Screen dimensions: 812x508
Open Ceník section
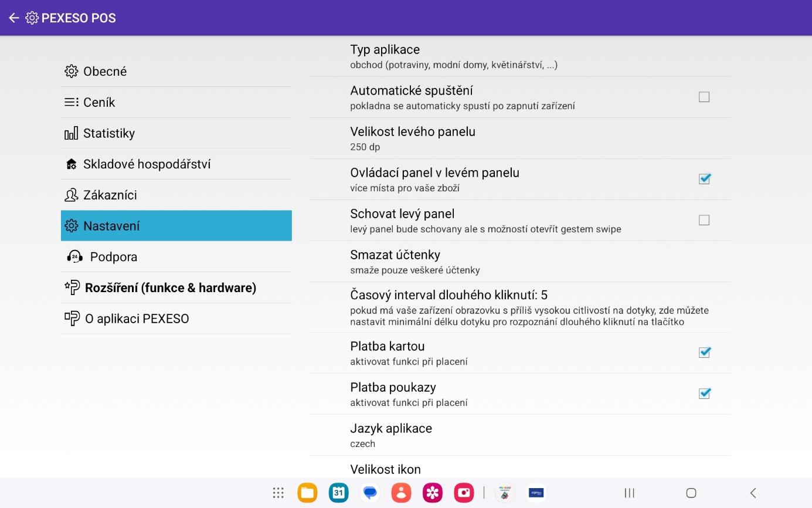pyautogui.click(x=176, y=102)
